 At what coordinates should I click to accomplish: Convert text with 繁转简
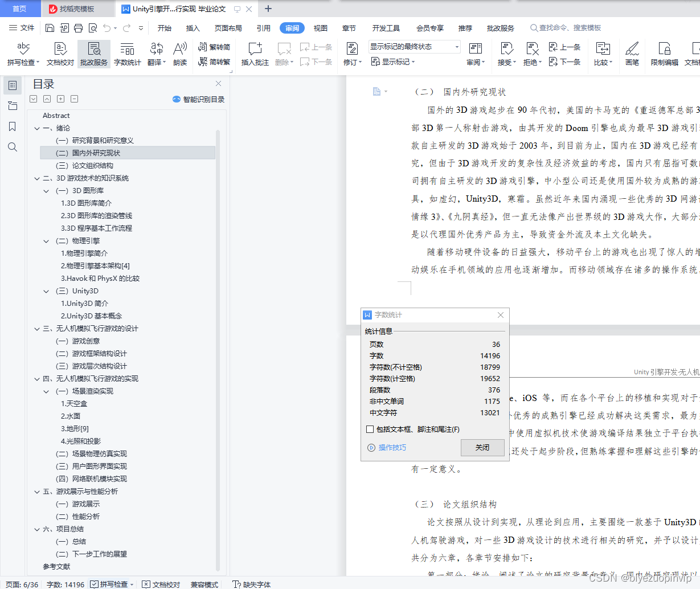point(214,47)
